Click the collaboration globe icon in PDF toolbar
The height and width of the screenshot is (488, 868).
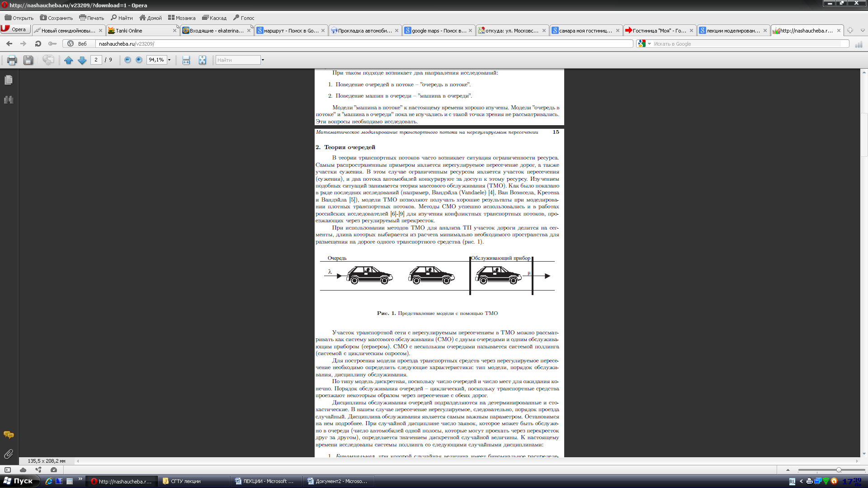[48, 60]
